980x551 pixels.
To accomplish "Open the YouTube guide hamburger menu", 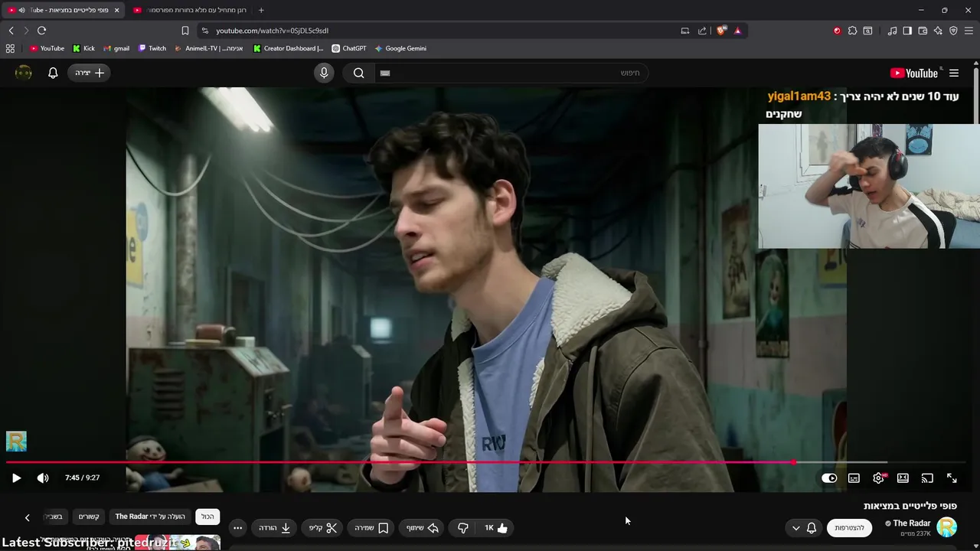I will click(x=954, y=73).
